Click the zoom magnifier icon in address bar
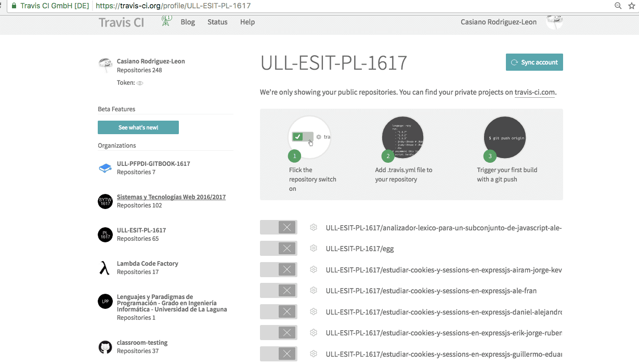The image size is (639, 364). pyautogui.click(x=618, y=6)
